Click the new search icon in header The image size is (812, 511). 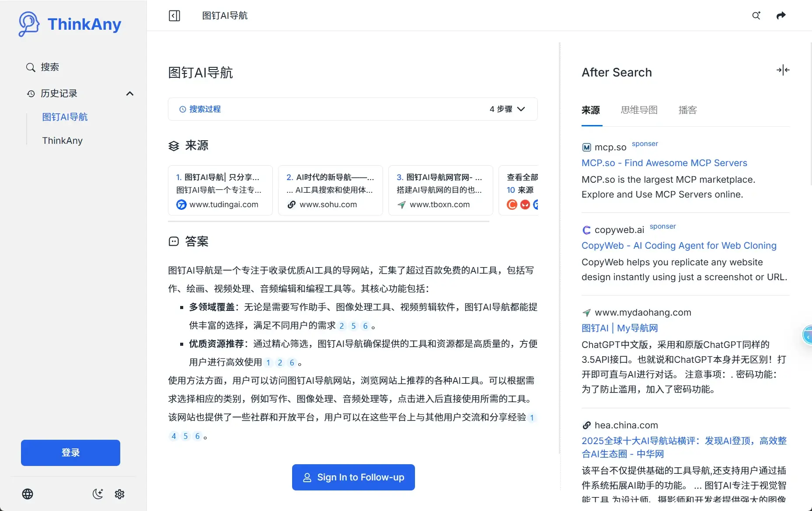pos(756,16)
